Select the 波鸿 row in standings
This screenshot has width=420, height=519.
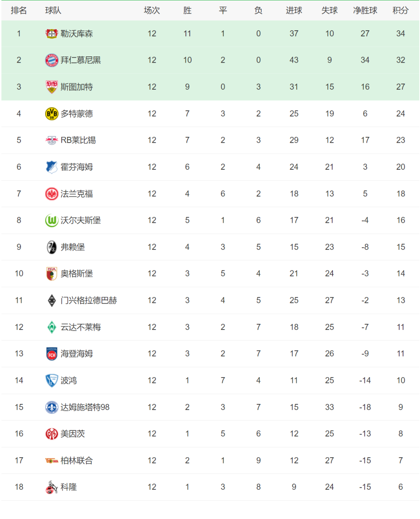point(210,381)
